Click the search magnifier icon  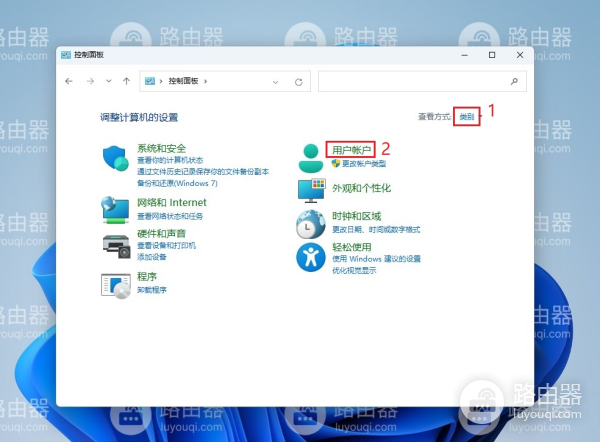[514, 81]
